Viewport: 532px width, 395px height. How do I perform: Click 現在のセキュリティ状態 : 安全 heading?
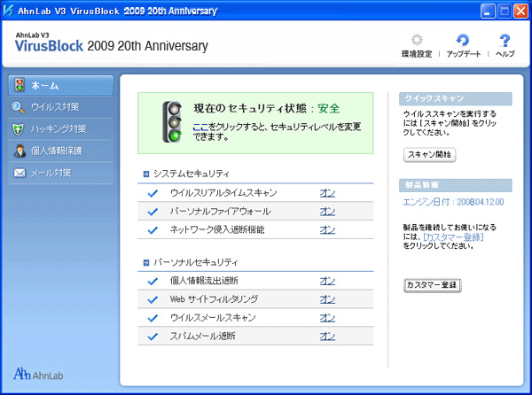pos(267,108)
